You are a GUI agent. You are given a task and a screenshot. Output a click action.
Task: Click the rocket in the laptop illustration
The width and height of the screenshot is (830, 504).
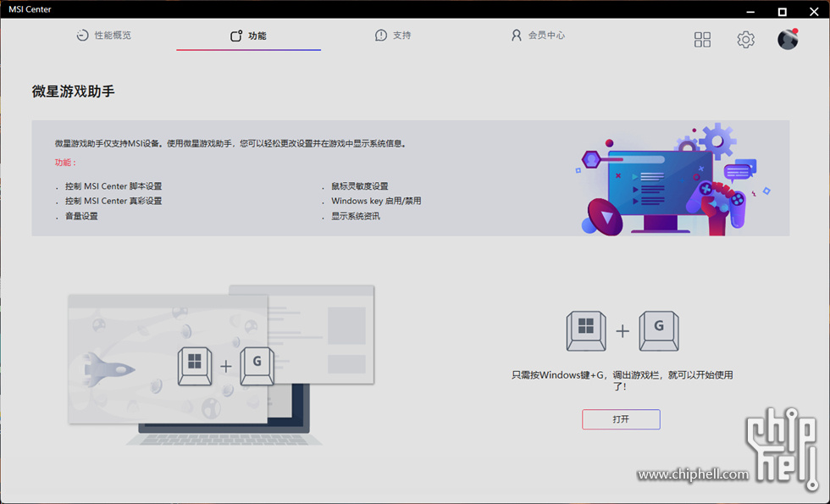pos(110,370)
